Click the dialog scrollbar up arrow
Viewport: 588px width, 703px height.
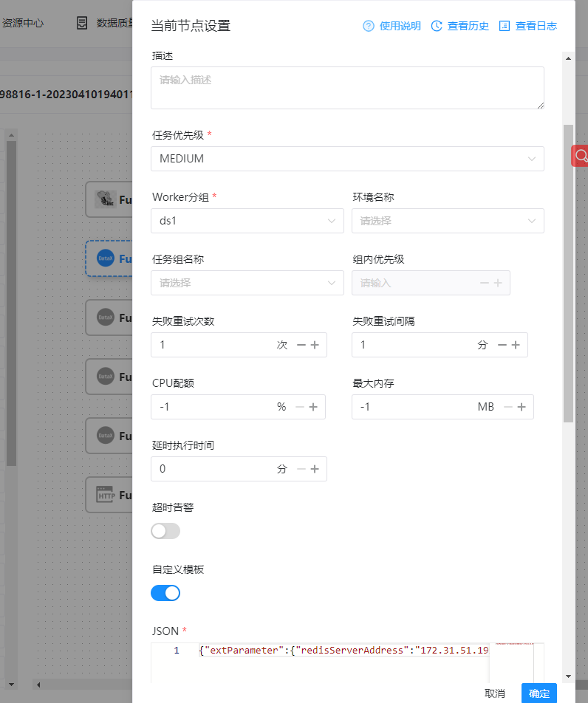568,58
